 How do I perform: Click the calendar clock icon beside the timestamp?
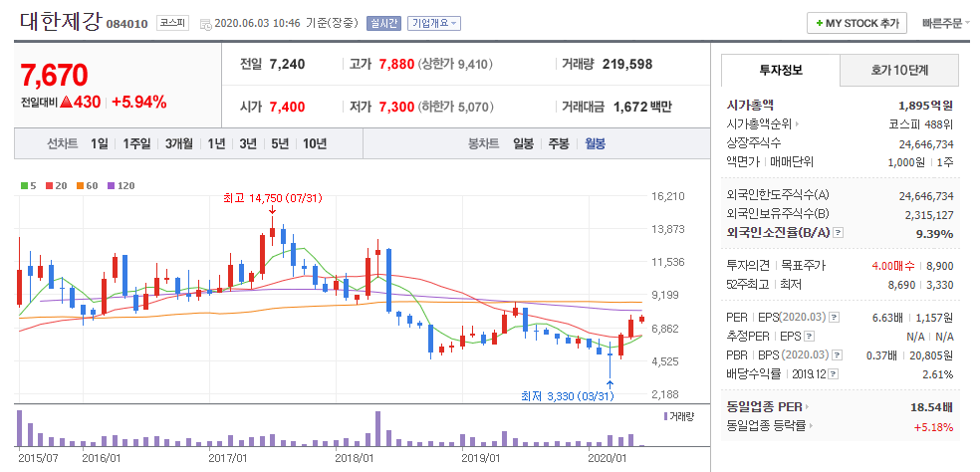(x=205, y=24)
